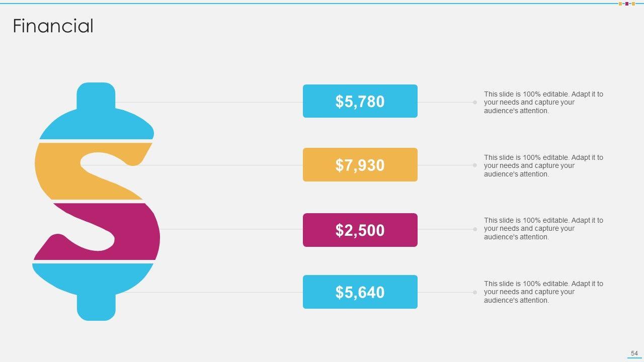Click the description text beside $5,780
This screenshot has width=644, height=362.
[x=543, y=102]
